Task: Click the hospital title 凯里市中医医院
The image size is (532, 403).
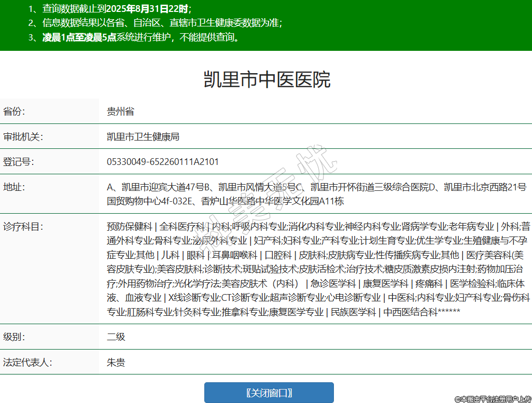Action: tap(266, 79)
